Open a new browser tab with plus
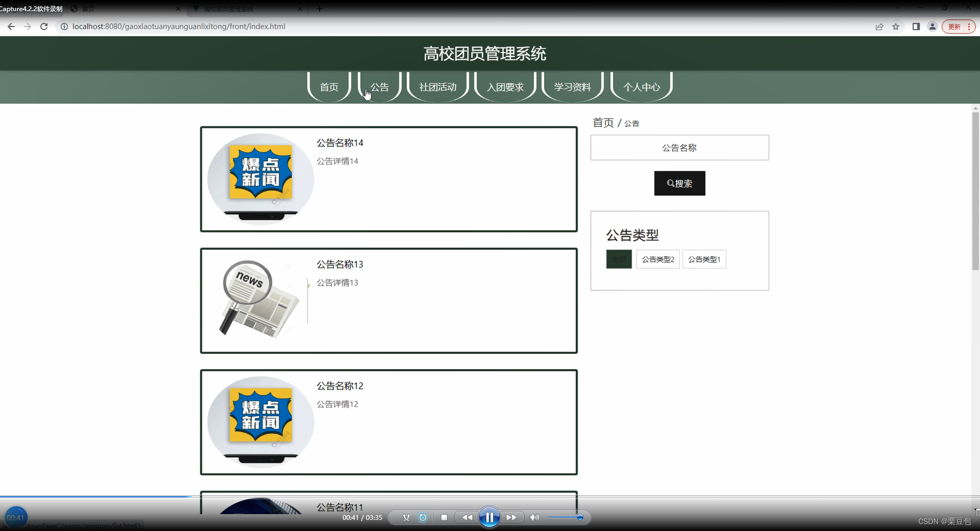This screenshot has width=980, height=531. [319, 8]
